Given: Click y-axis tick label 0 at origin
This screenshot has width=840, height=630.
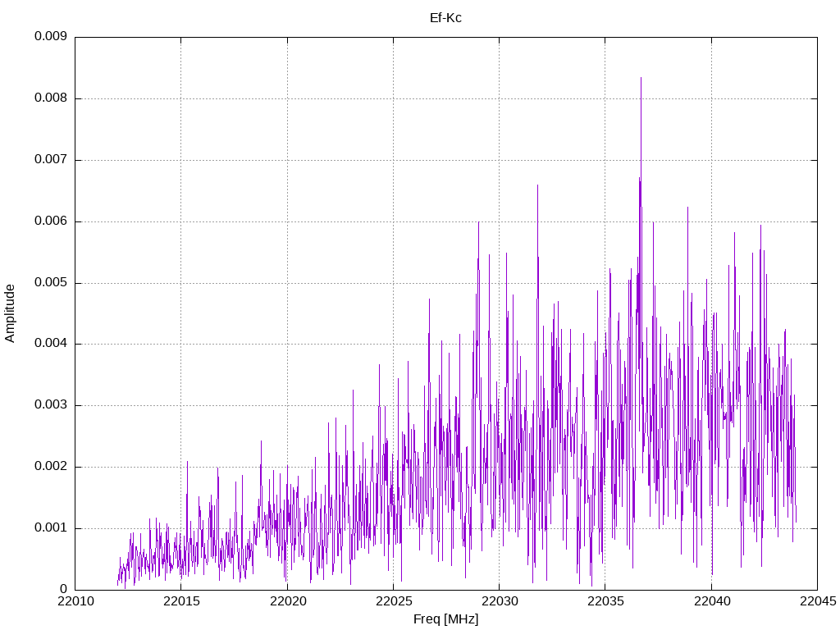Looking at the screenshot, I should pyautogui.click(x=64, y=589).
